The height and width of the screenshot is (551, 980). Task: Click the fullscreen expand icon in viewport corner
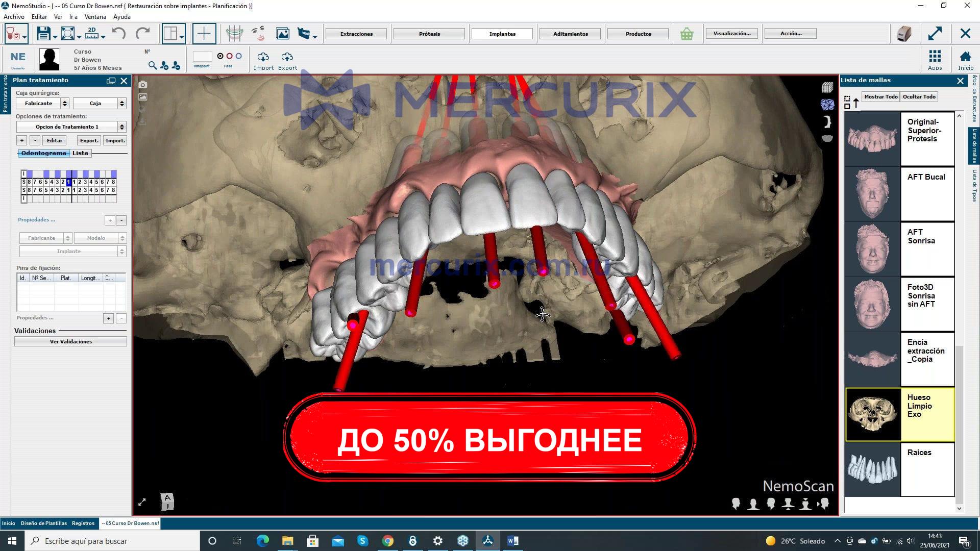tap(142, 502)
